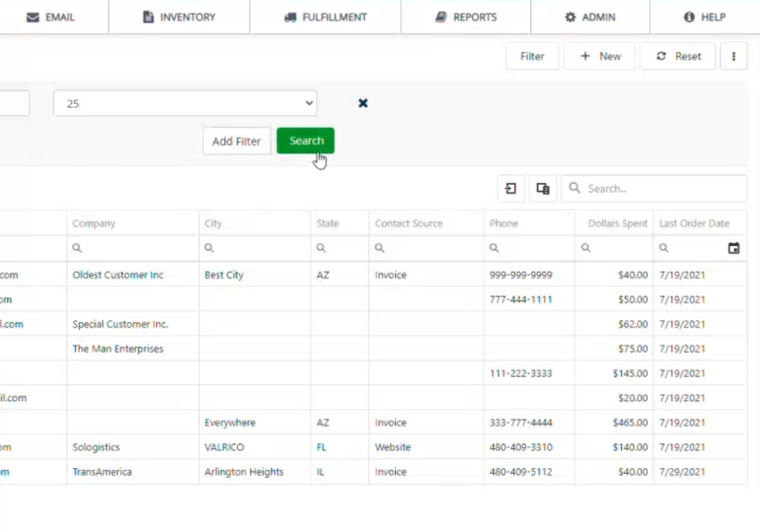Click the Inventory document icon
Screen dimensions: 760x532
tap(149, 17)
